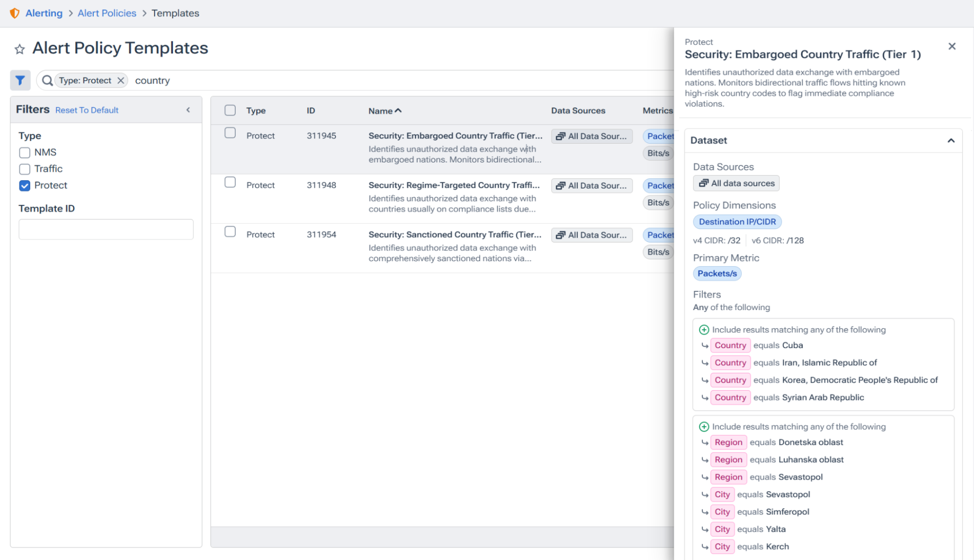974x560 pixels.
Task: Click the data source icon in row 311948
Action: click(561, 186)
